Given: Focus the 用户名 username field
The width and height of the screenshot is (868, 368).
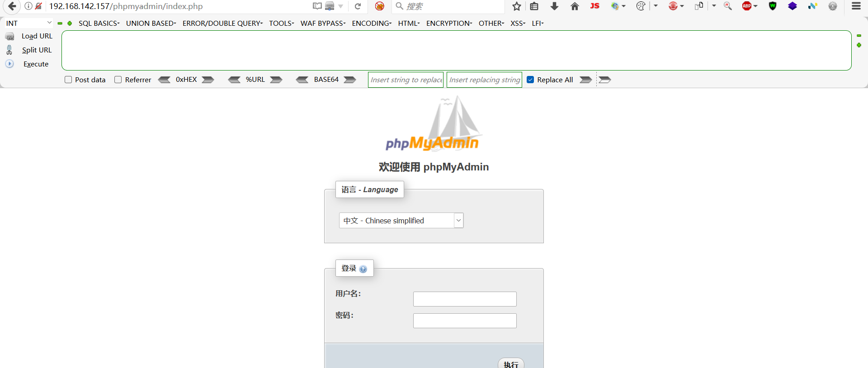Looking at the screenshot, I should [x=465, y=299].
